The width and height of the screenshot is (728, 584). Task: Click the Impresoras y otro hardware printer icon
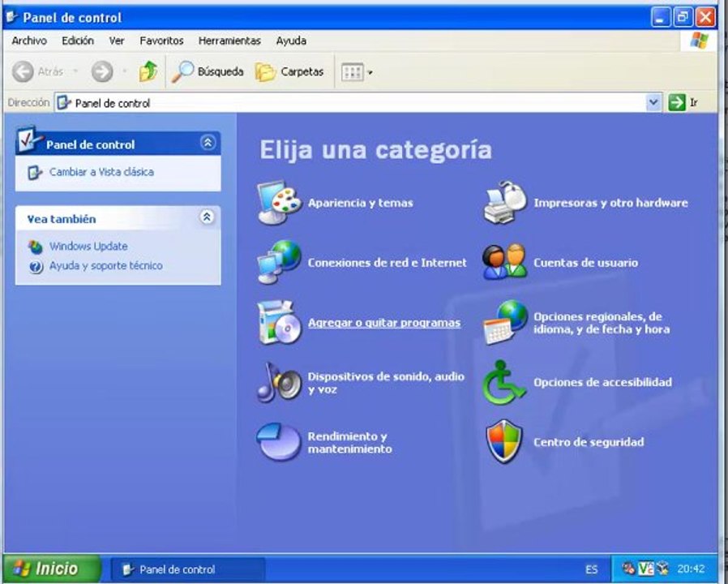click(x=506, y=203)
